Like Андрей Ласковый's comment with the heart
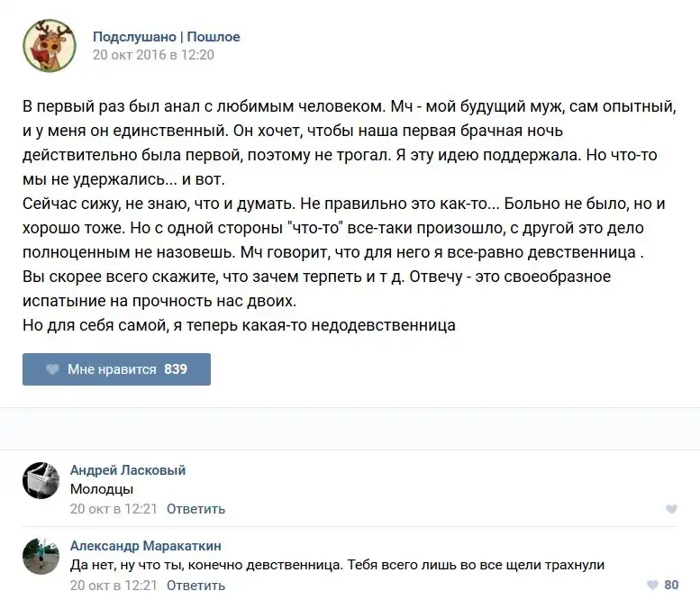The image size is (700, 600). [670, 509]
